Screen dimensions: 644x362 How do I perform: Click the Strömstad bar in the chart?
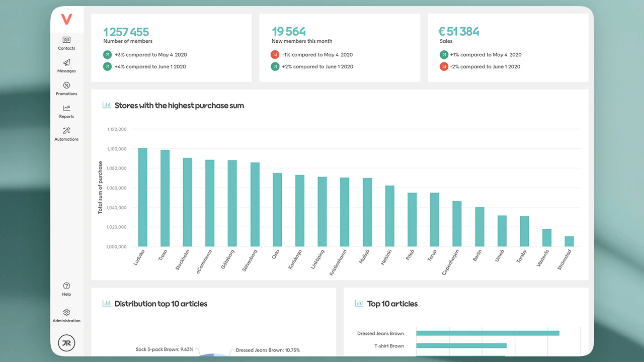coord(569,241)
